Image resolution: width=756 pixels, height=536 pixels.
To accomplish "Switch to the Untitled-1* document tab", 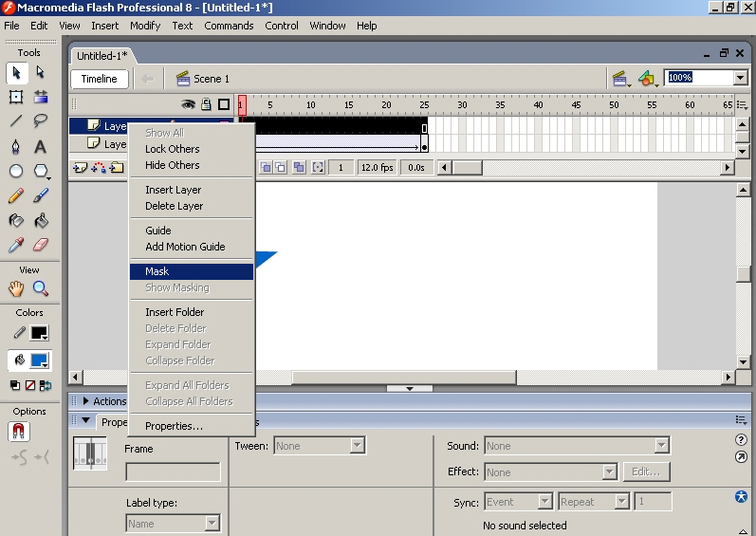I will click(102, 56).
